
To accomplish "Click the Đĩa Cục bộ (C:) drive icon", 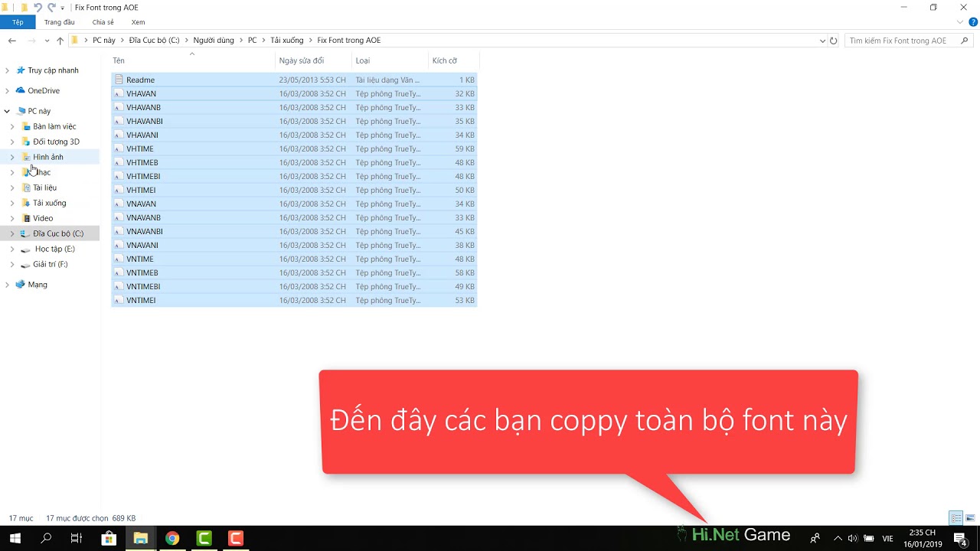I will pyautogui.click(x=25, y=233).
